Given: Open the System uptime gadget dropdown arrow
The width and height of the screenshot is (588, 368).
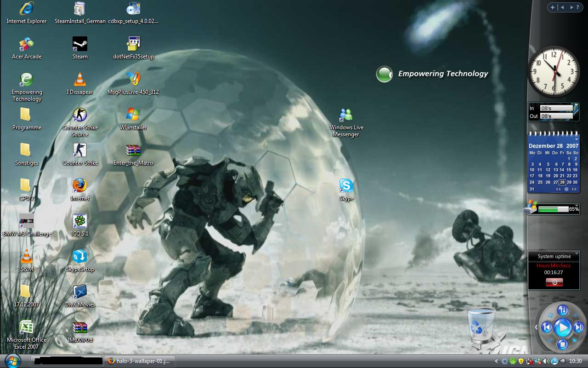Looking at the screenshot, I should point(577,253).
